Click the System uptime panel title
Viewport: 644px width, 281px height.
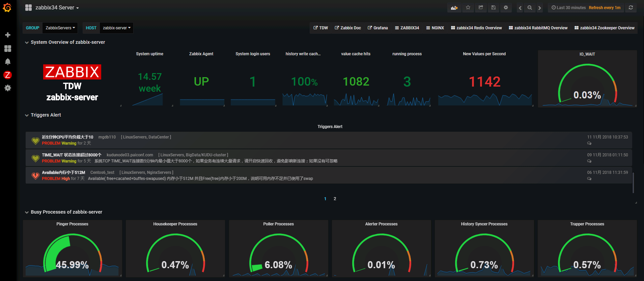pyautogui.click(x=150, y=54)
